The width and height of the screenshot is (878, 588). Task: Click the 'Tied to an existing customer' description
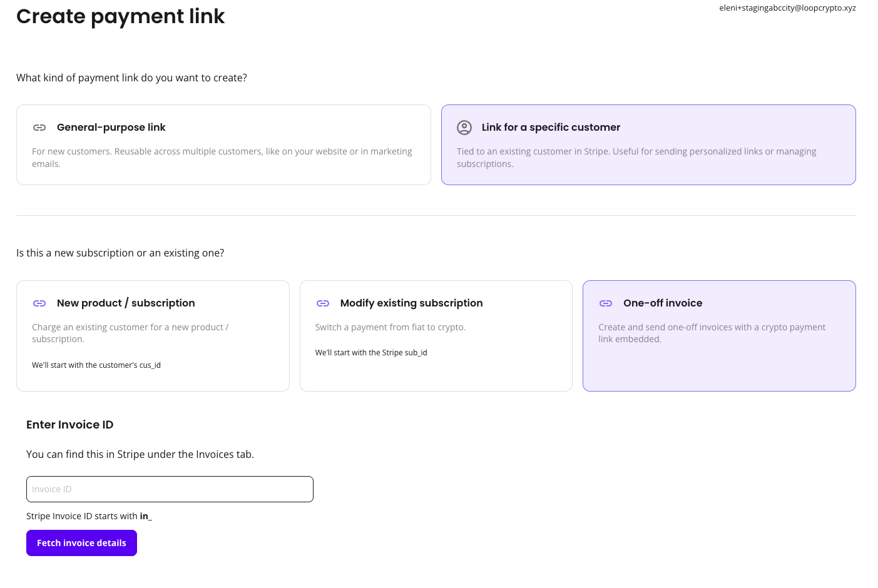636,158
